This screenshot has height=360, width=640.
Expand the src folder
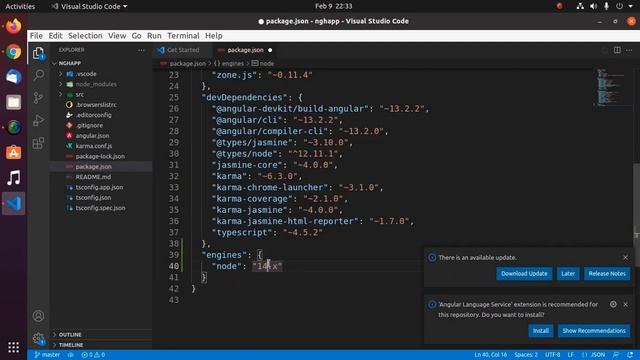click(60, 94)
